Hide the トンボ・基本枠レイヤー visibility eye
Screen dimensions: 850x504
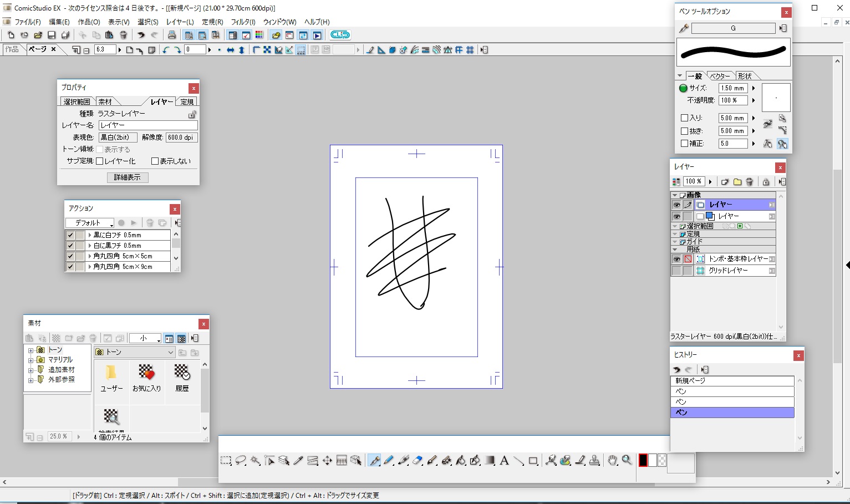pyautogui.click(x=676, y=259)
